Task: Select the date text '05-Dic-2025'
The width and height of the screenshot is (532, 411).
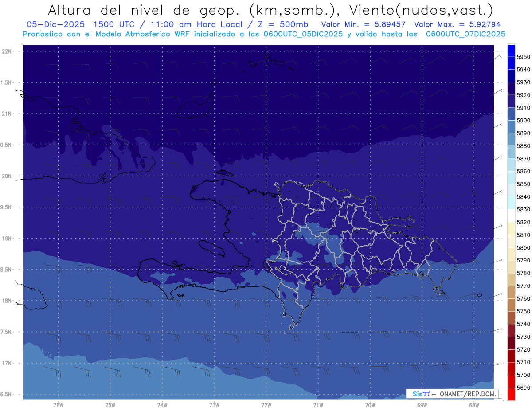Action: pos(56,25)
